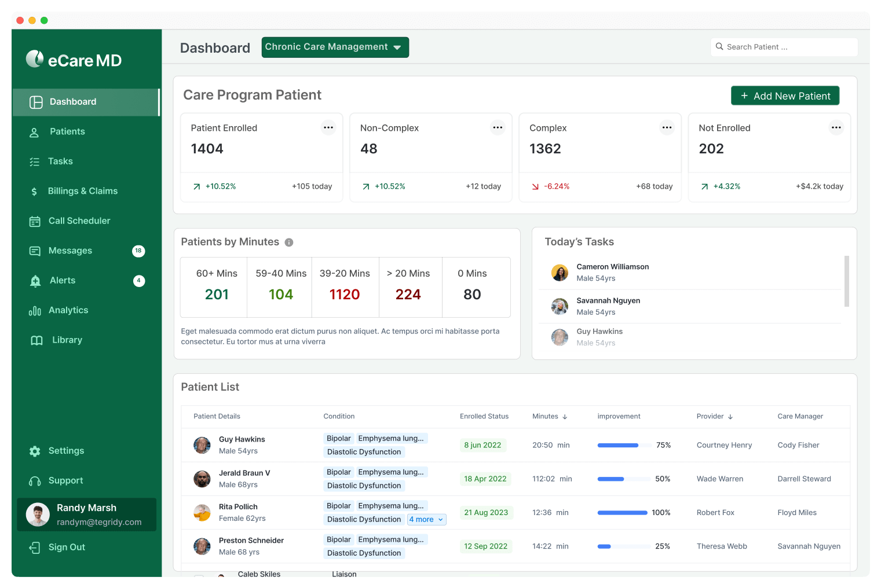Image resolution: width=881 pixels, height=588 pixels.
Task: Open Randy Marsh profile card
Action: 87,514
